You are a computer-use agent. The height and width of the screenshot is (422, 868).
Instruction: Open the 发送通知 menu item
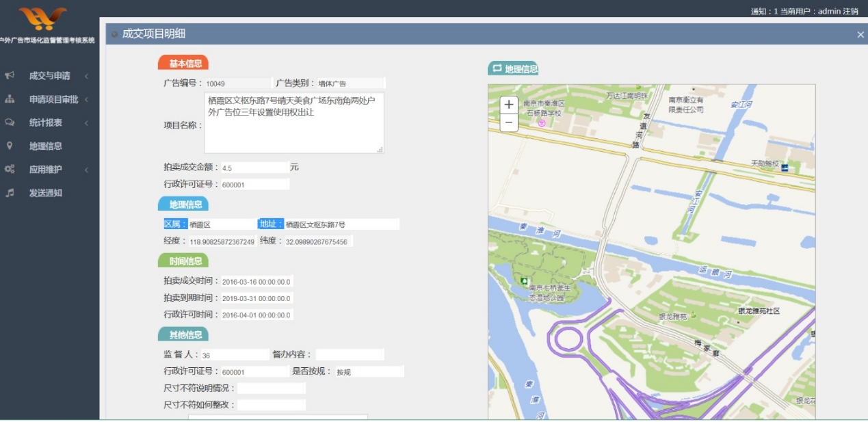(x=45, y=193)
